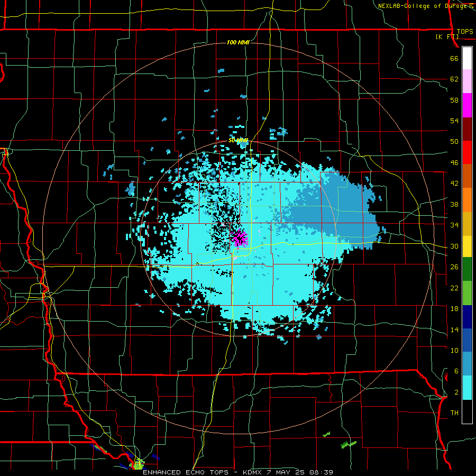Click the dark green 26 kft swatch
The image size is (476, 476).
click(x=467, y=269)
